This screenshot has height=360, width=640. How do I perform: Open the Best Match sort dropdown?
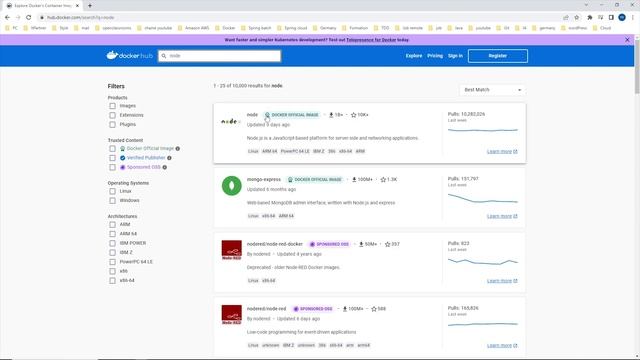click(x=492, y=90)
